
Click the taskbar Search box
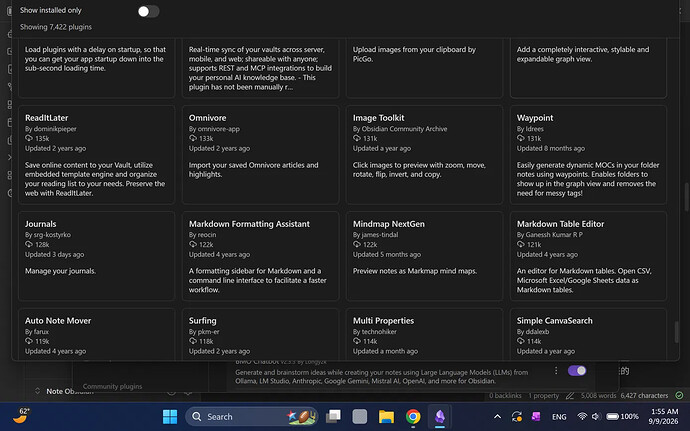(252, 416)
